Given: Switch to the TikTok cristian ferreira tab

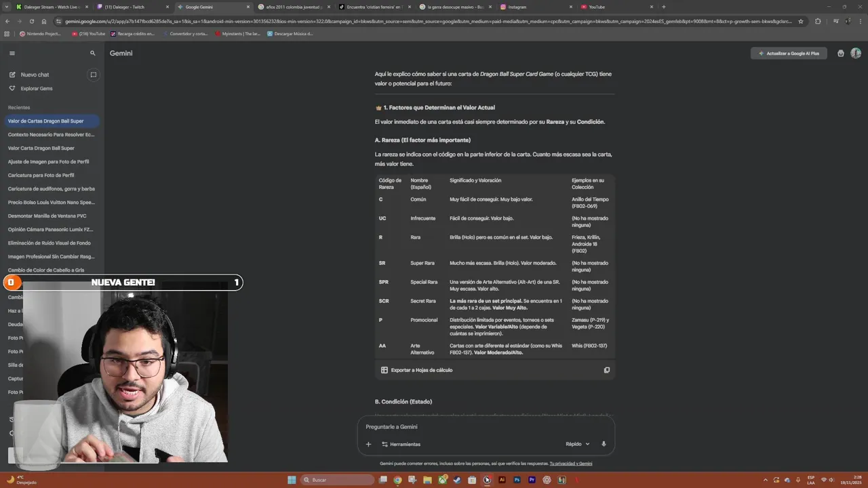Looking at the screenshot, I should tap(374, 7).
